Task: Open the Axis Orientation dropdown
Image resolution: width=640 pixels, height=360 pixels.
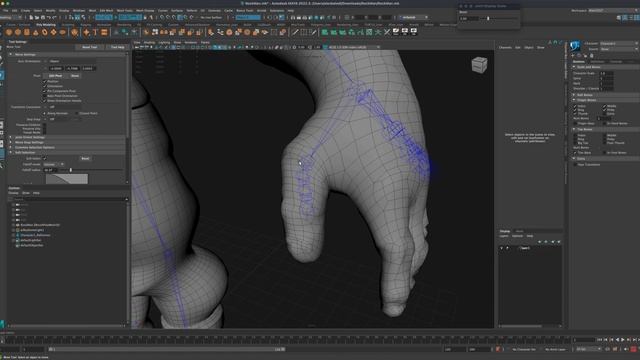Action: tap(72, 61)
